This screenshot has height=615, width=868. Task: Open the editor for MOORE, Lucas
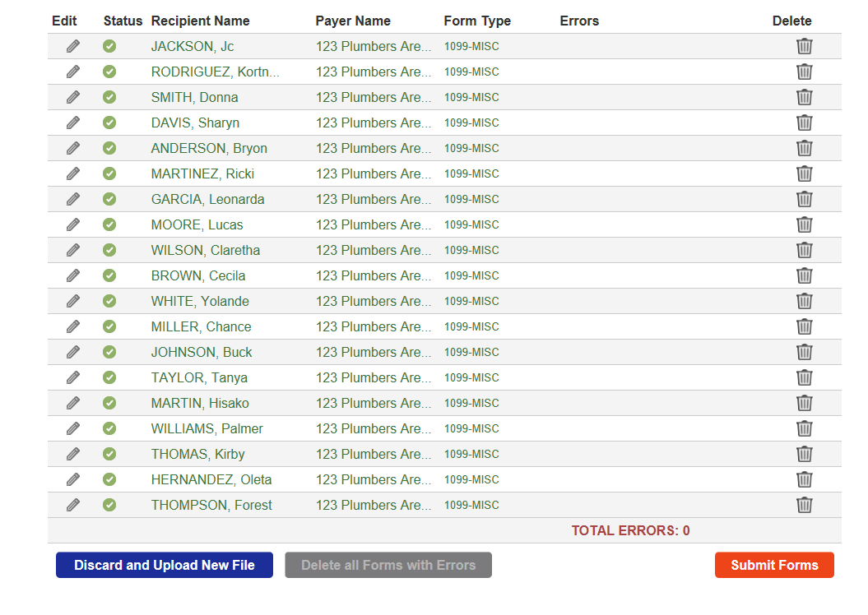73,224
